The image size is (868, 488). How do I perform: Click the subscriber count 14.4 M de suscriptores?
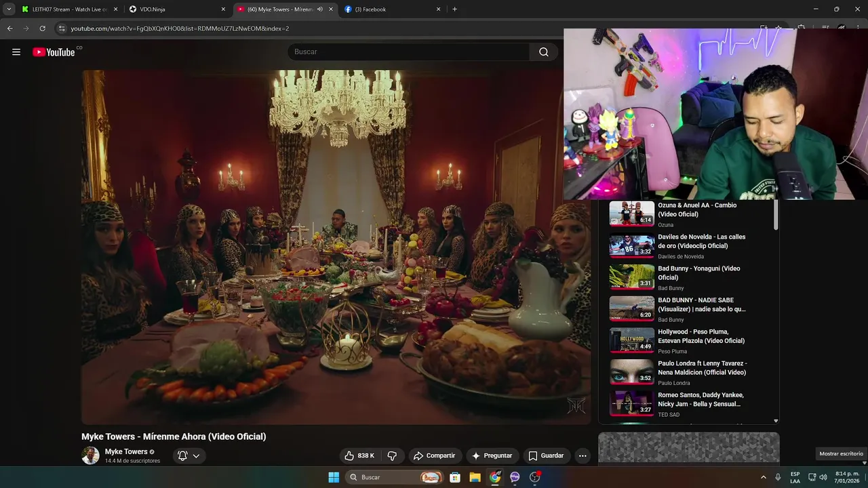132,461
